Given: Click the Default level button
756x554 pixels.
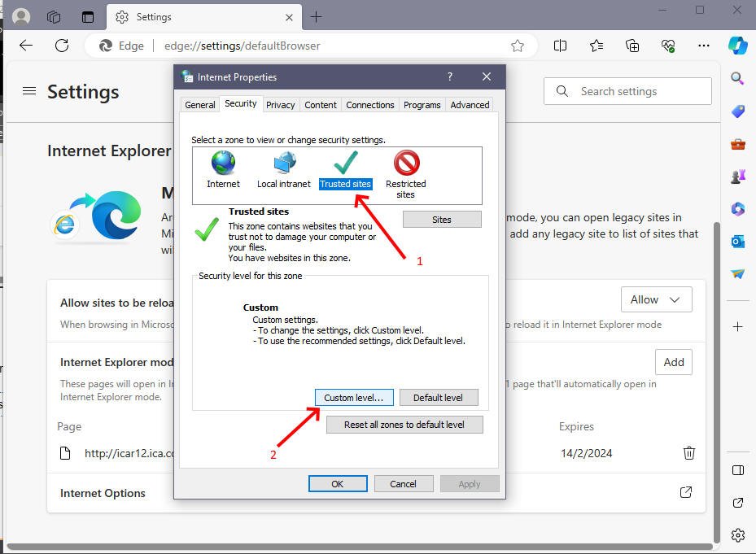Looking at the screenshot, I should 439,398.
